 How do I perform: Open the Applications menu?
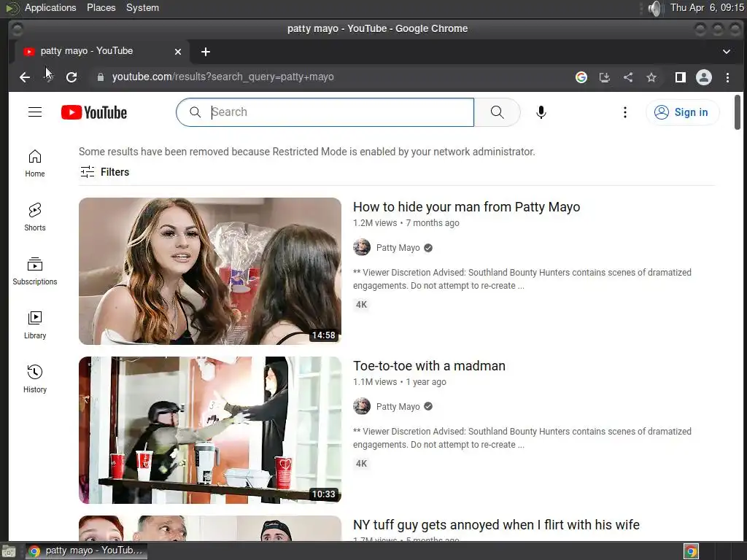tap(50, 7)
